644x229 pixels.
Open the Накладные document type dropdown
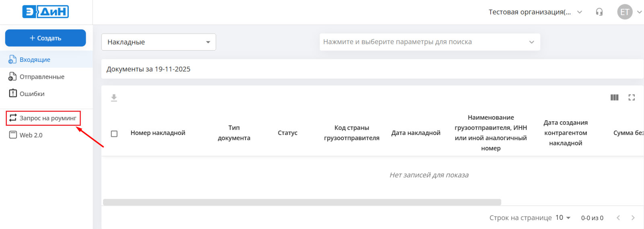coord(159,42)
